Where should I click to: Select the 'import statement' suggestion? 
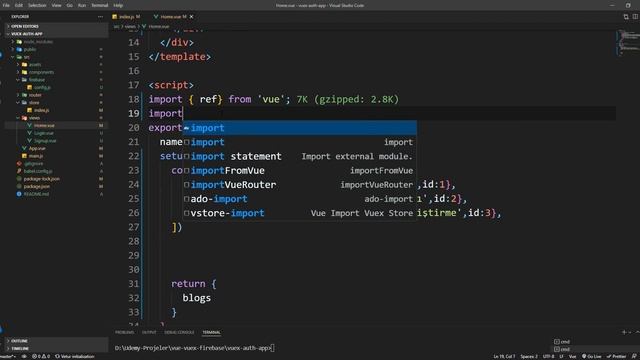(300, 156)
